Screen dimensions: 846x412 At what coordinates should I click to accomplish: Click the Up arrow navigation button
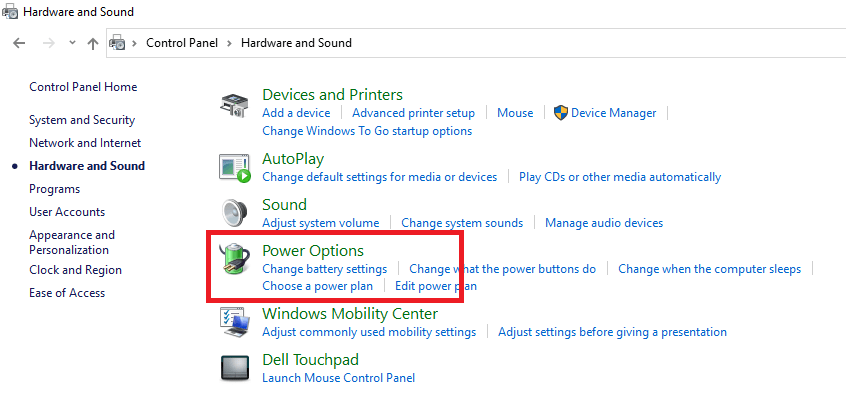pos(93,43)
